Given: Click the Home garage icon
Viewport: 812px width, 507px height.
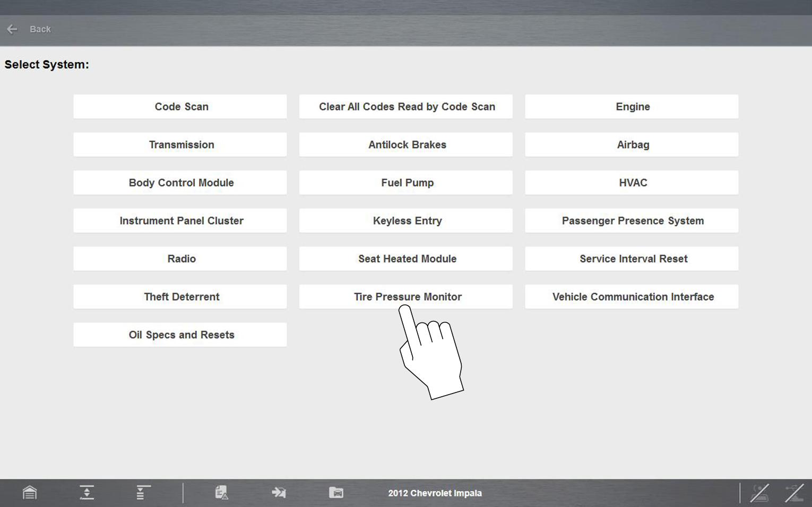Looking at the screenshot, I should pyautogui.click(x=30, y=493).
